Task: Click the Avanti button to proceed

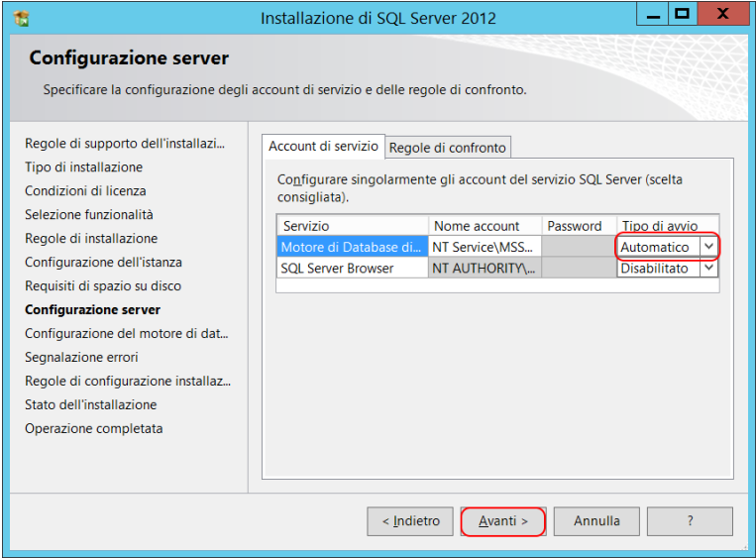Action: pos(503,521)
